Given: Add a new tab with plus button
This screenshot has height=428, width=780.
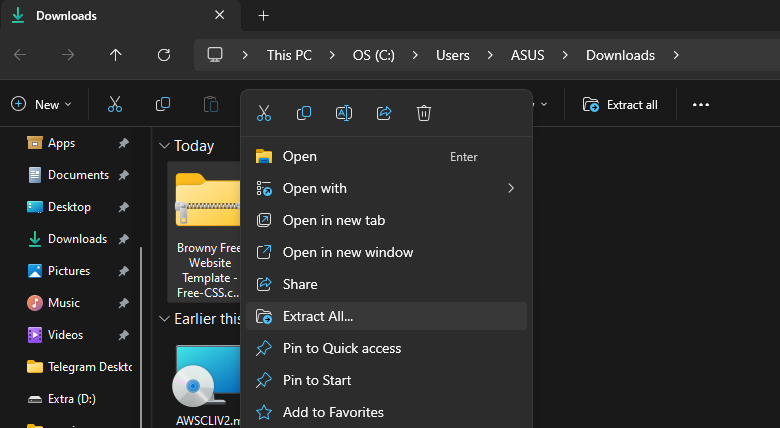Looking at the screenshot, I should [x=264, y=16].
